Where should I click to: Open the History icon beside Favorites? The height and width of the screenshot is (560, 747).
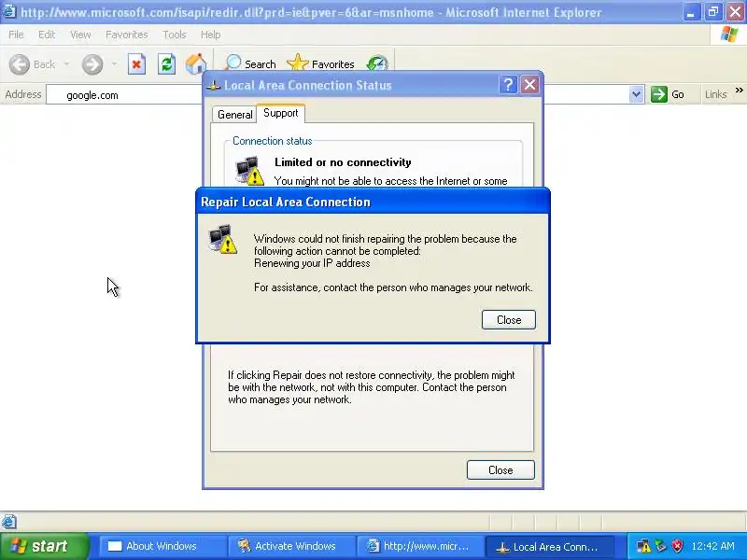(377, 63)
